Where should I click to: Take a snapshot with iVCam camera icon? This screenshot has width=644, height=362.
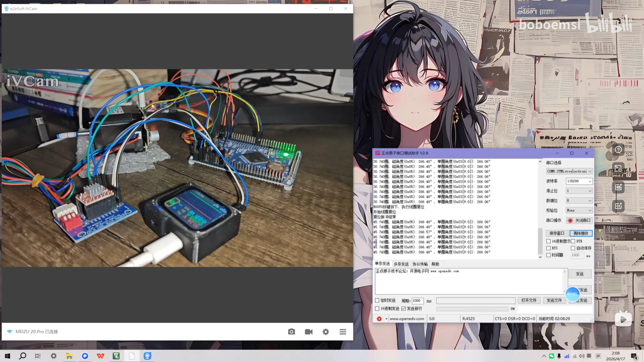pyautogui.click(x=291, y=332)
